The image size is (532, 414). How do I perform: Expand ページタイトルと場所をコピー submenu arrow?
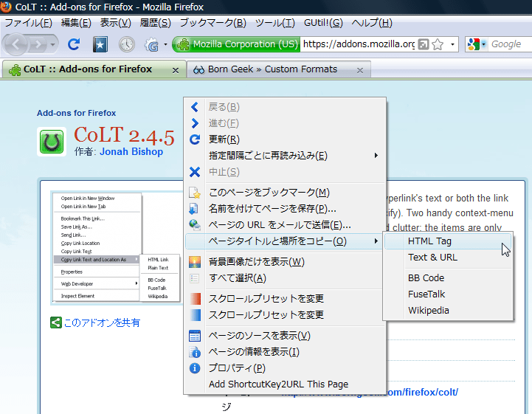coord(376,241)
